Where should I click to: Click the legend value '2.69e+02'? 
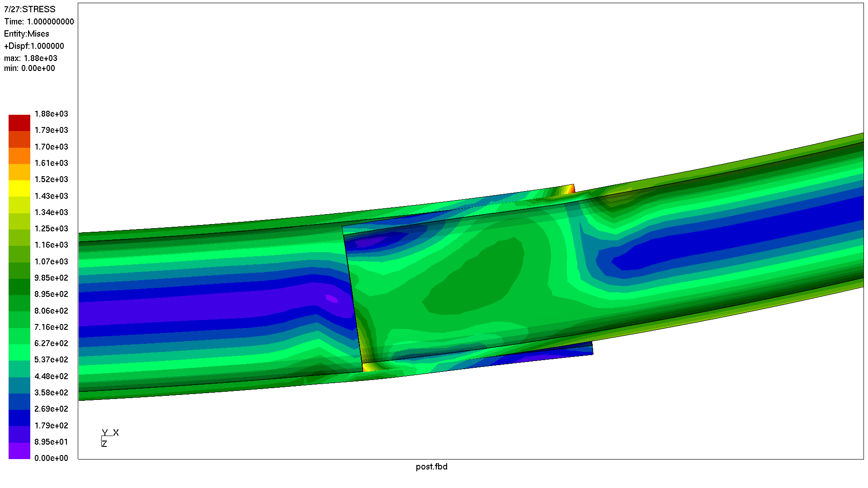coord(52,409)
